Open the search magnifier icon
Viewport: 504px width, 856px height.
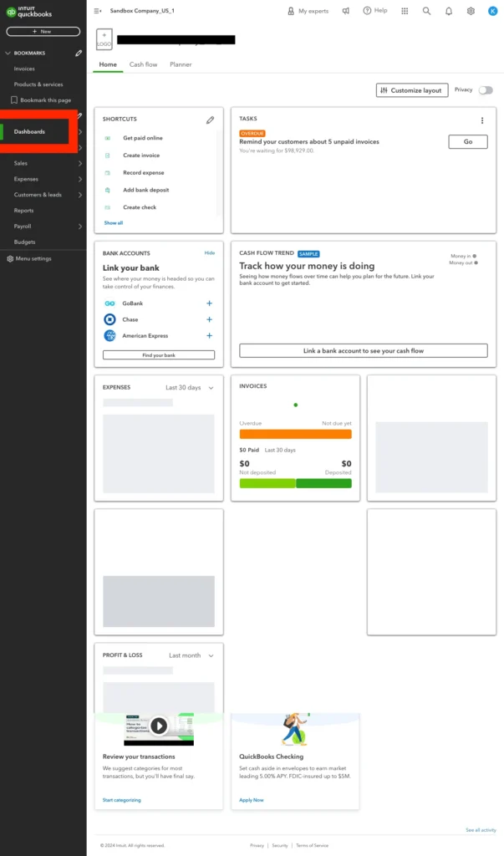[x=426, y=11]
